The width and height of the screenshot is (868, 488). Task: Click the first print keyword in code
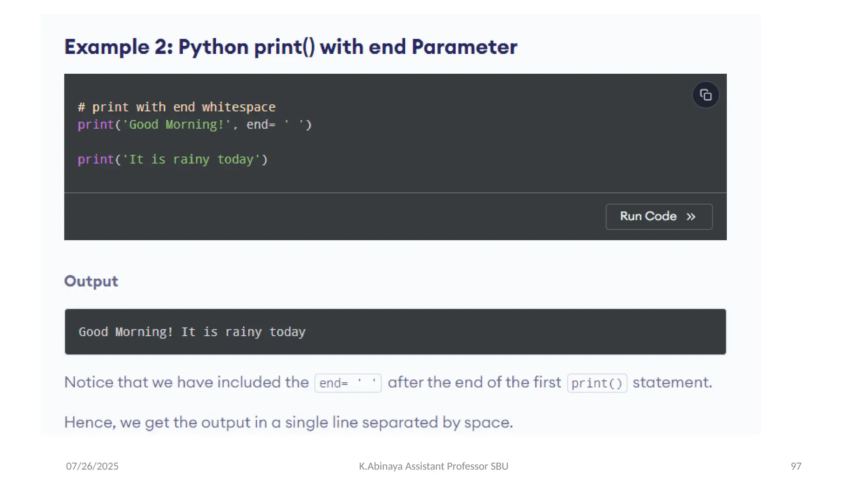coord(95,125)
